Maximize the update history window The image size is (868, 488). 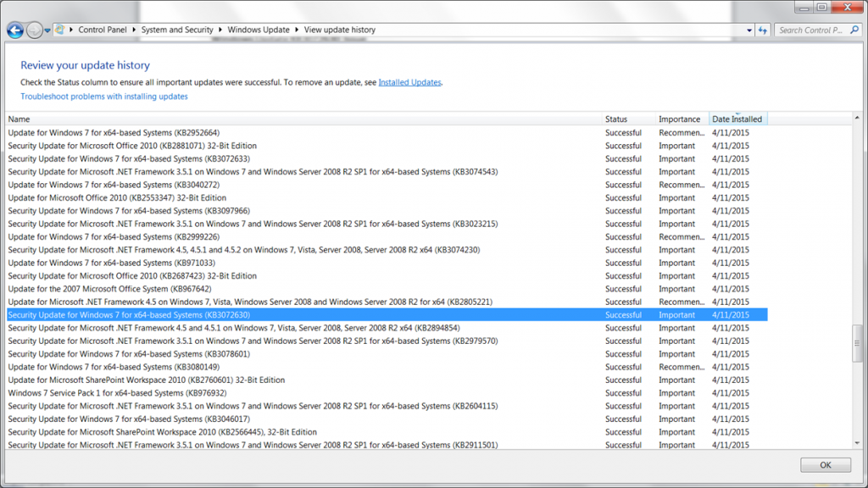point(822,7)
